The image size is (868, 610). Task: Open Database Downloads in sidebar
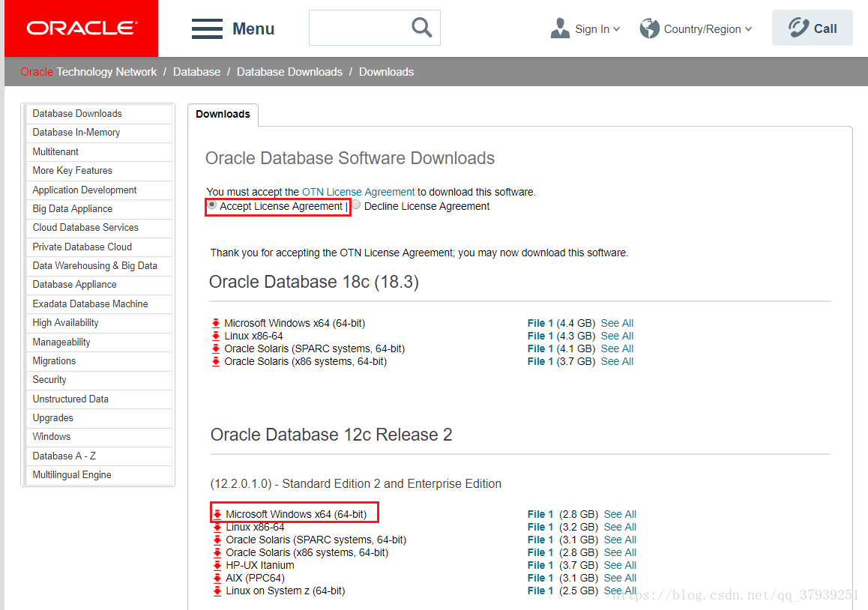click(98, 113)
